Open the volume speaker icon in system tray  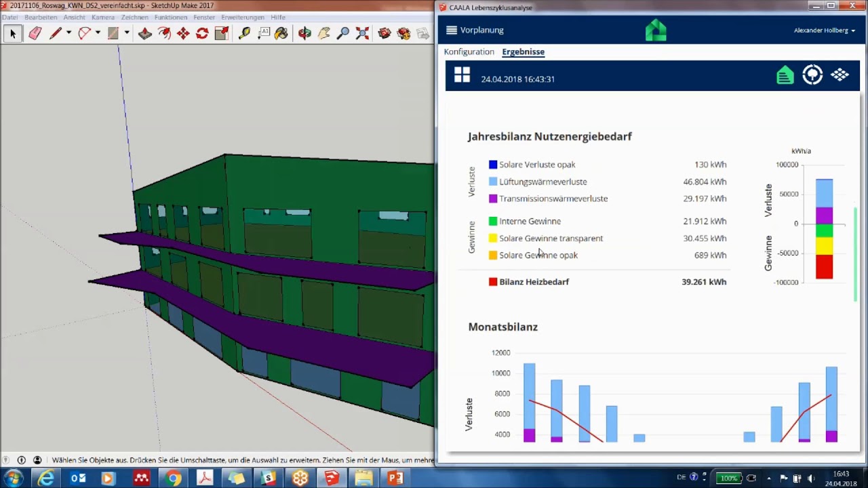[812, 479]
